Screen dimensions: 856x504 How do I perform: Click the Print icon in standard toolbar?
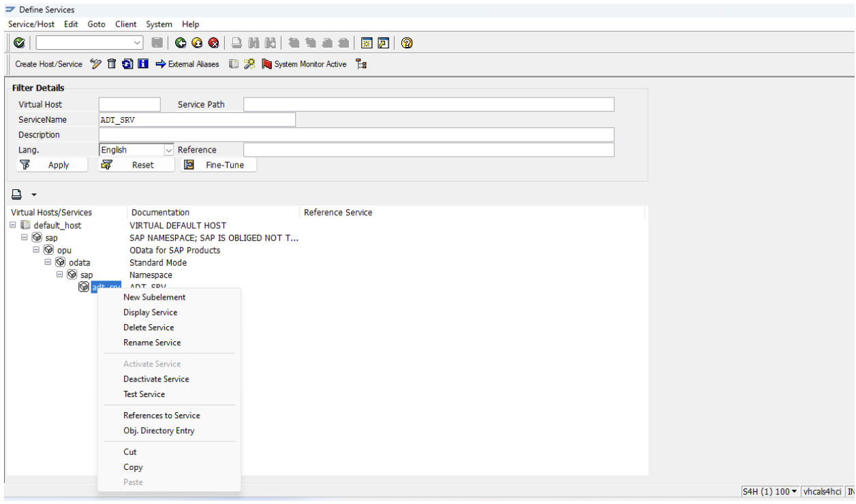pyautogui.click(x=236, y=43)
